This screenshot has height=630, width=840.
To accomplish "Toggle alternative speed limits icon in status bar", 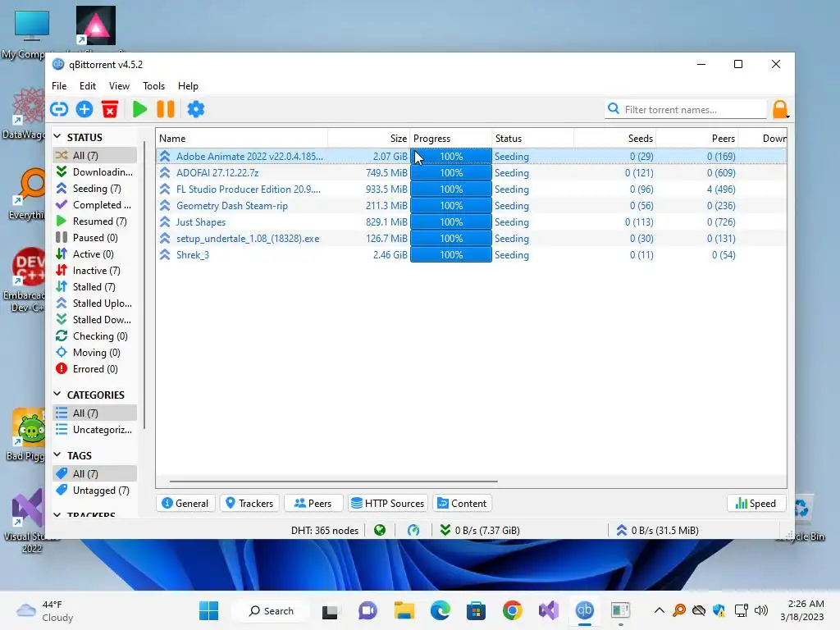I will point(413,531).
